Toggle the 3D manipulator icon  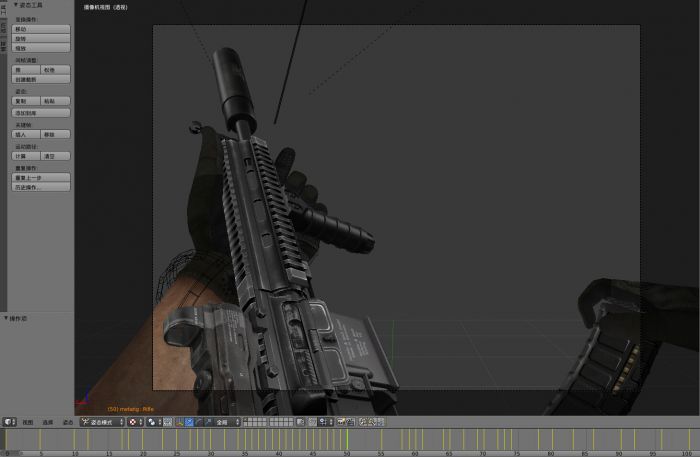[179, 422]
